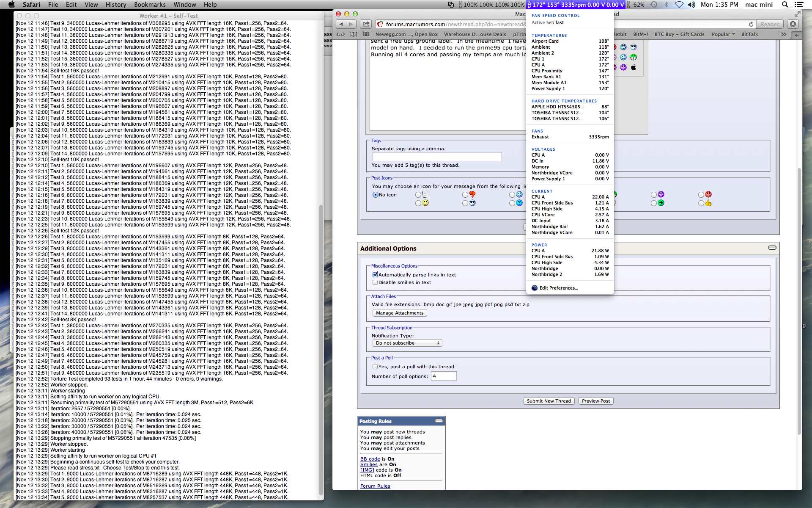The width and height of the screenshot is (812, 508).
Task: Expand the Popular bookmarks dropdown
Action: (723, 34)
